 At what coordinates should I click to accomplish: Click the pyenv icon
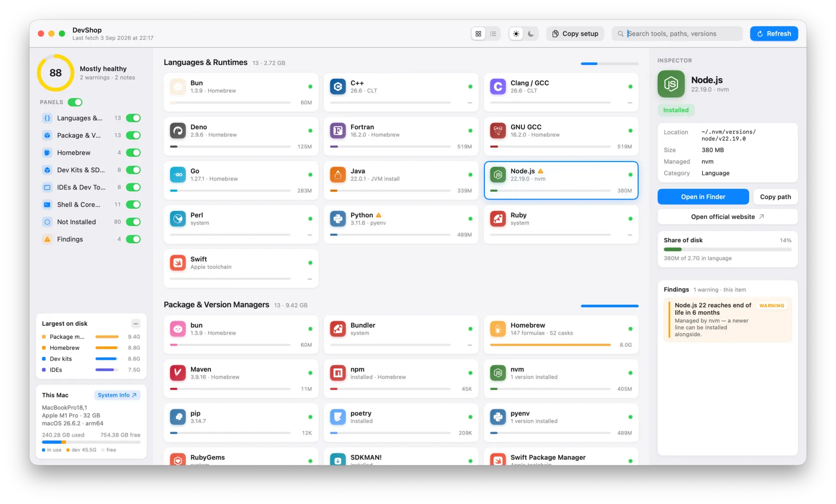498,417
